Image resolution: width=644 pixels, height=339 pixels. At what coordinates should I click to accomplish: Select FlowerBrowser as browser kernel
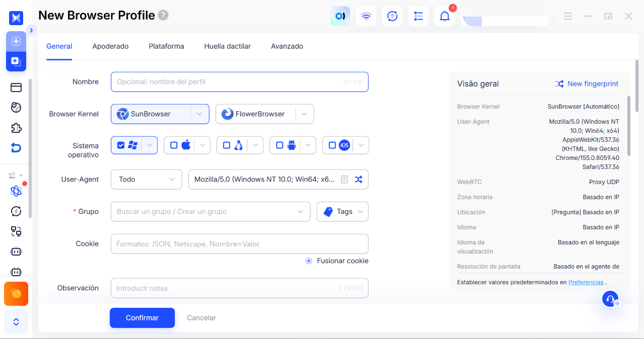[x=256, y=114]
